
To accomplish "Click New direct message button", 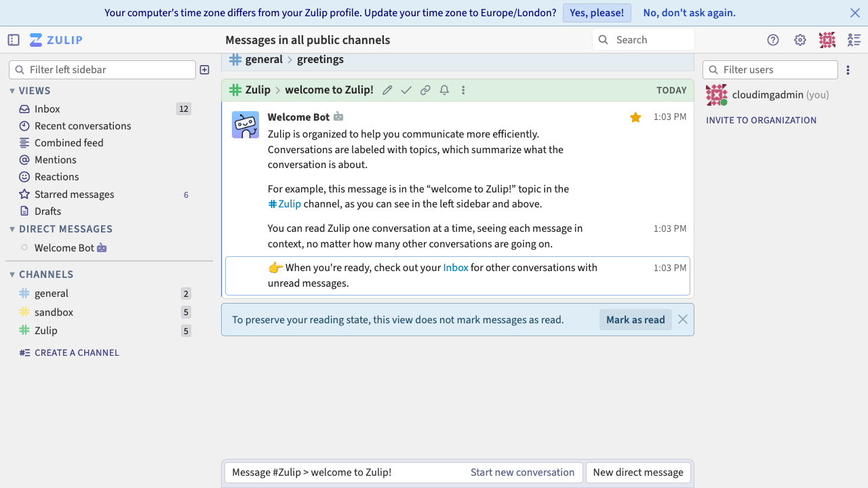I will pyautogui.click(x=638, y=472).
